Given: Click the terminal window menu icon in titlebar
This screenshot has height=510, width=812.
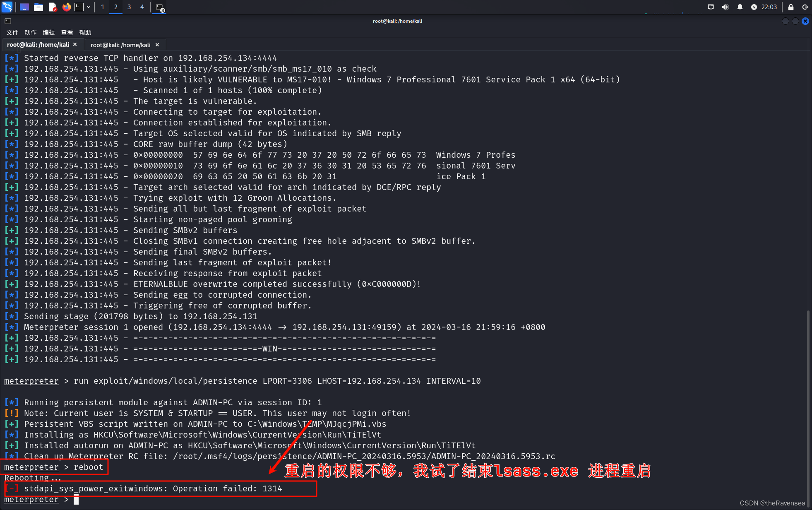Looking at the screenshot, I should pyautogui.click(x=8, y=21).
